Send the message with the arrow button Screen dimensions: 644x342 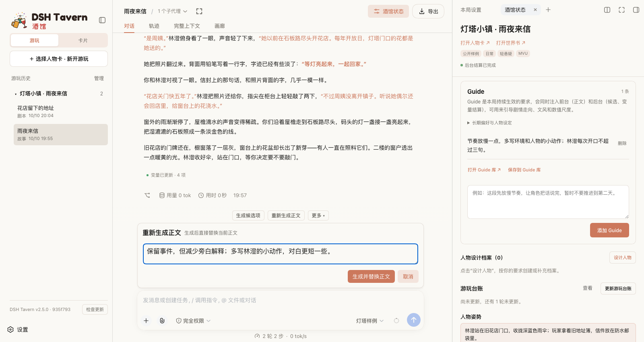(x=414, y=320)
